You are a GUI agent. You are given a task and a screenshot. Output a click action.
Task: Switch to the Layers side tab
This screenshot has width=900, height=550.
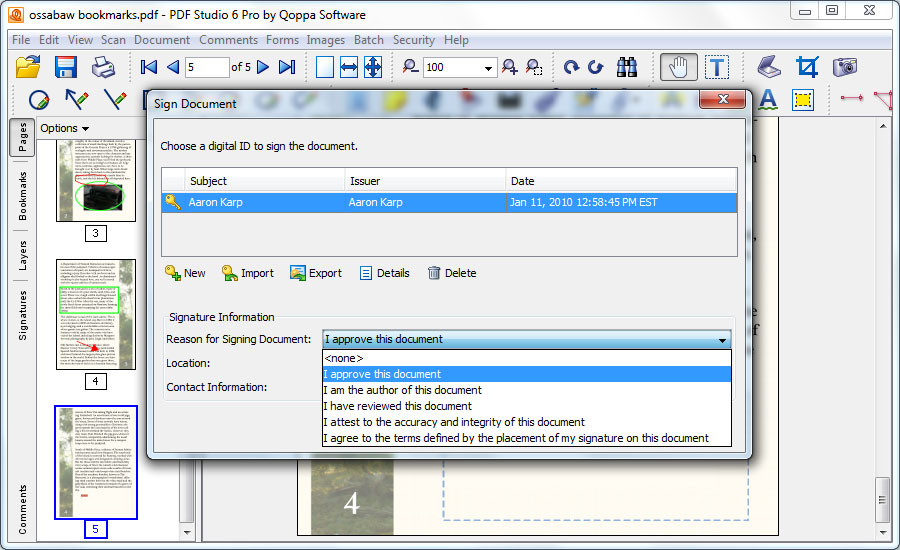click(x=22, y=255)
